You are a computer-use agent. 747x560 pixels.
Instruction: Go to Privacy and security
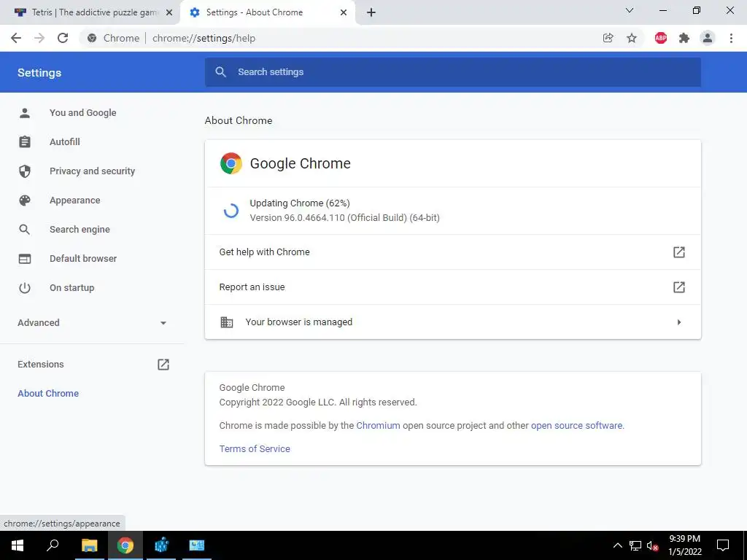92,171
